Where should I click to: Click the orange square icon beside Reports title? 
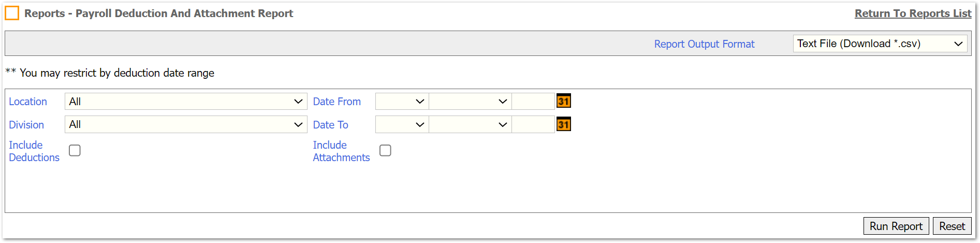12,13
